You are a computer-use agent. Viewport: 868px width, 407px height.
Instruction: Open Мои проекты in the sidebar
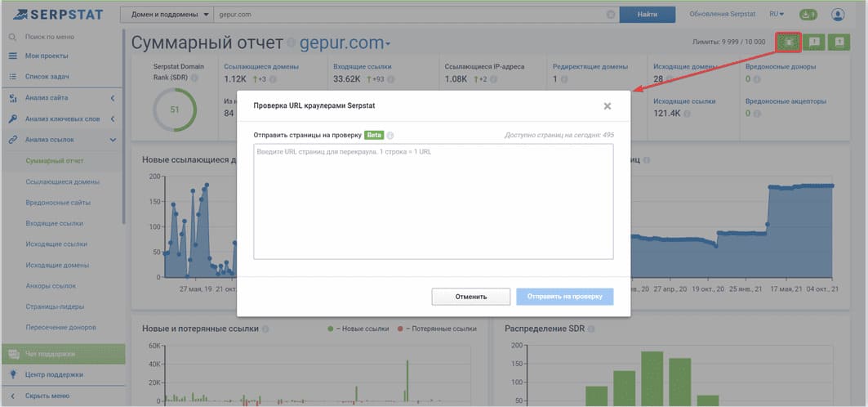click(47, 56)
